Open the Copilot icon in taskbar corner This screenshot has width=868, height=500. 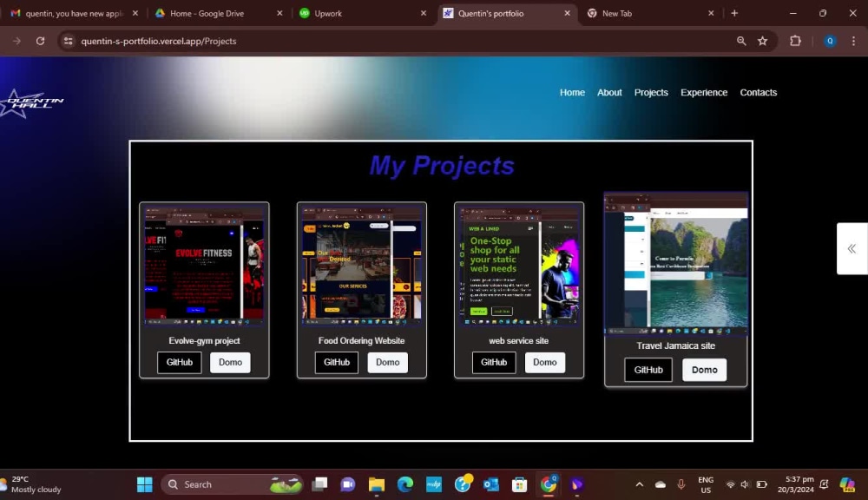tap(847, 484)
